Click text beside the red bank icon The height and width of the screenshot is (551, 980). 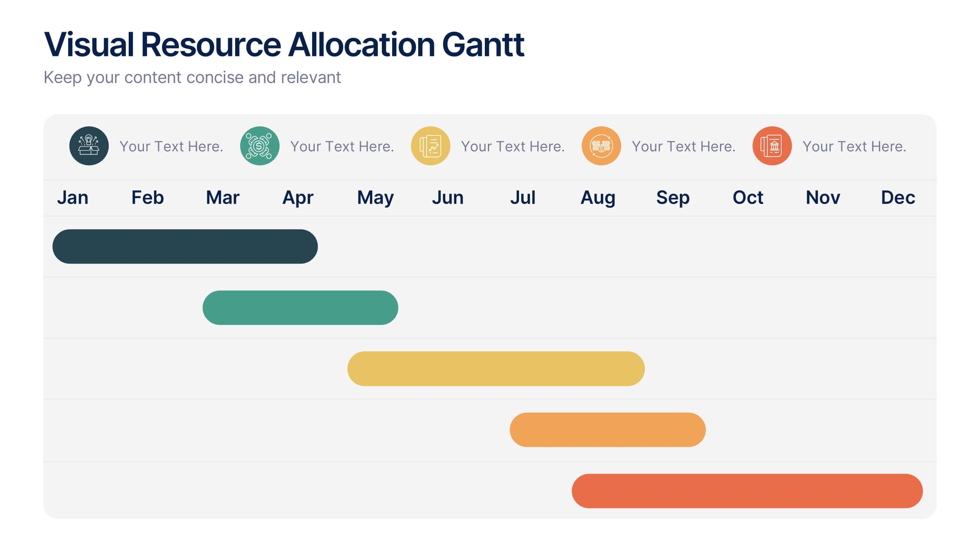tap(854, 146)
